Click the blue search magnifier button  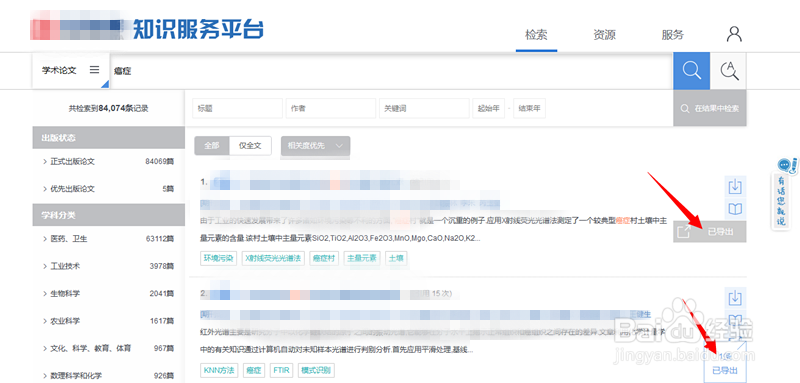click(691, 70)
